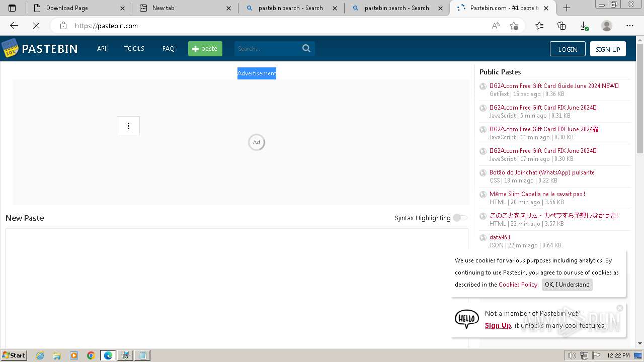
Task: Follow the Sign Up link in popup
Action: [x=498, y=325]
